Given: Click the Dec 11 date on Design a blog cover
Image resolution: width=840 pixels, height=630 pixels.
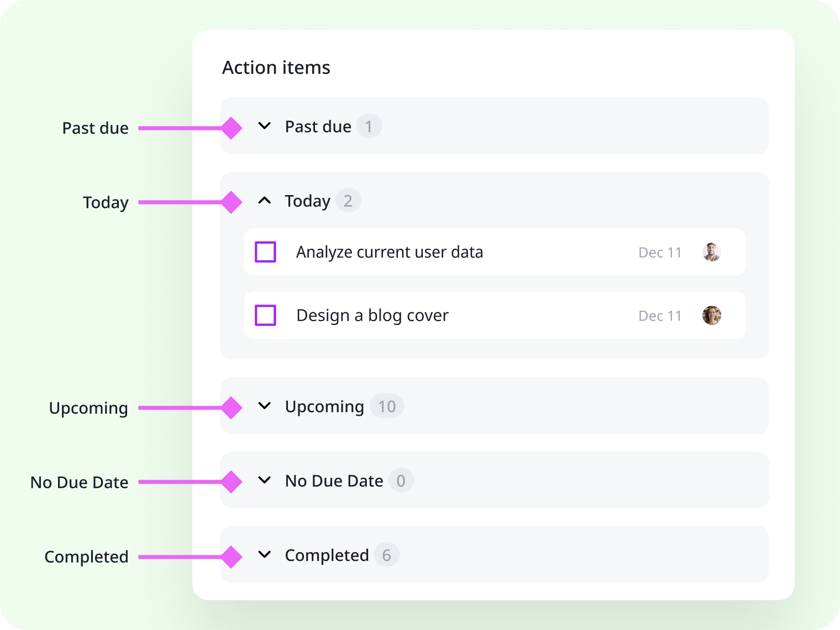Looking at the screenshot, I should pos(660,316).
